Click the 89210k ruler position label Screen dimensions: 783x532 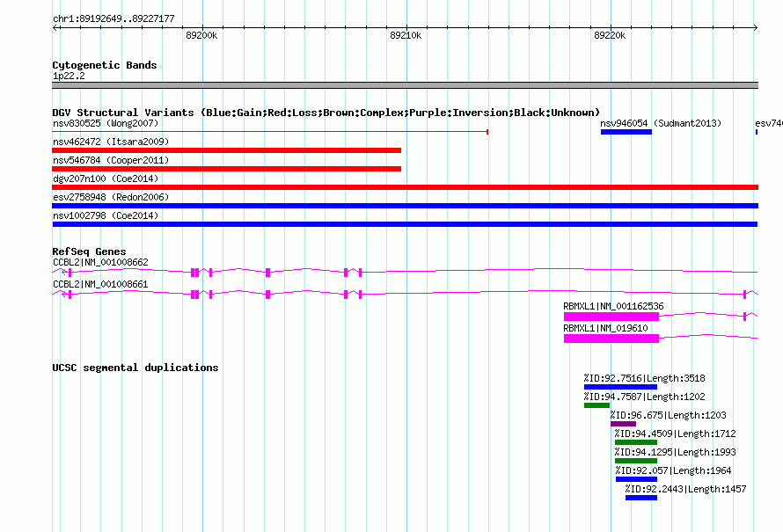(406, 35)
